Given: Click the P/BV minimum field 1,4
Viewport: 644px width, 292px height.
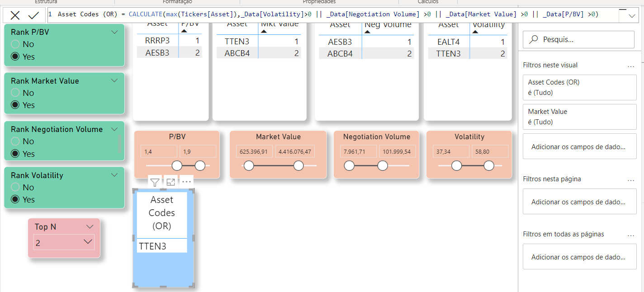Looking at the screenshot, I should 159,152.
